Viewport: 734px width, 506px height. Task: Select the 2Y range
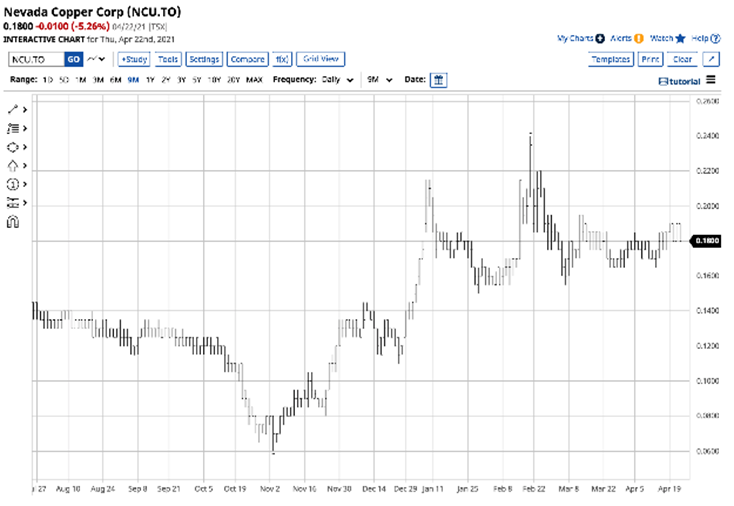click(x=166, y=80)
